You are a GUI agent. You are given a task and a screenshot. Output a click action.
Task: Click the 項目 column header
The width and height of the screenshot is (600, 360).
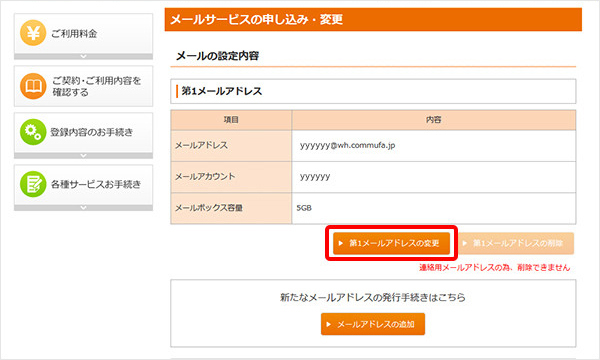point(231,120)
